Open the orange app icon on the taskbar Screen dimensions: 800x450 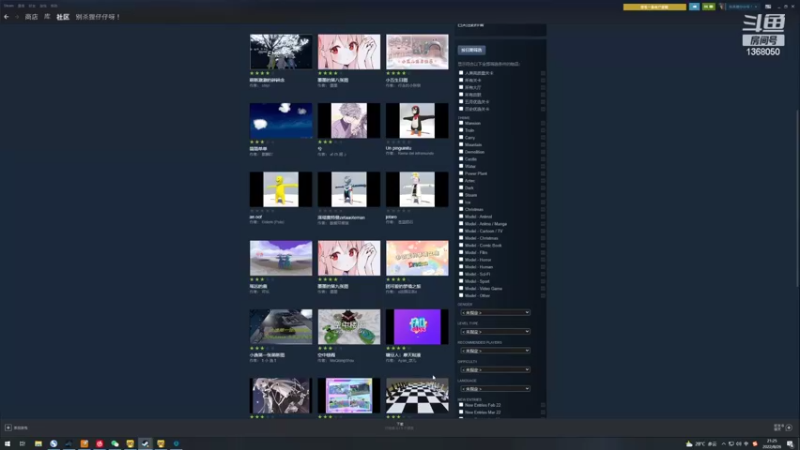point(84,444)
